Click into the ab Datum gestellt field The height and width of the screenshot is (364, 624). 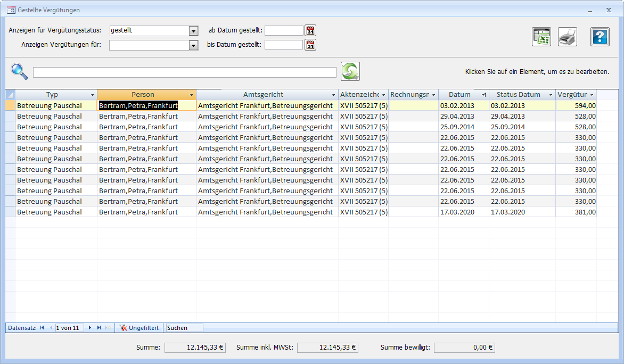(284, 30)
